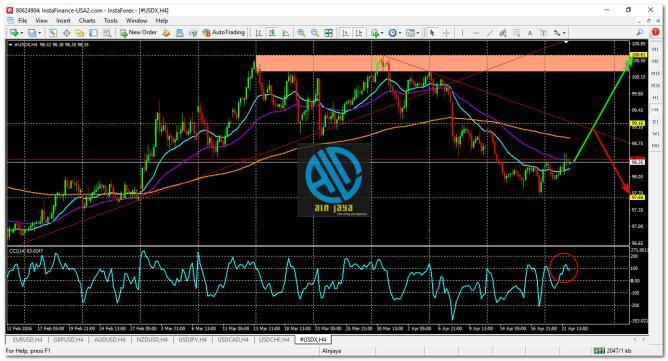Open the Signals person icon
This screenshot has width=668, height=361.
tap(179, 33)
